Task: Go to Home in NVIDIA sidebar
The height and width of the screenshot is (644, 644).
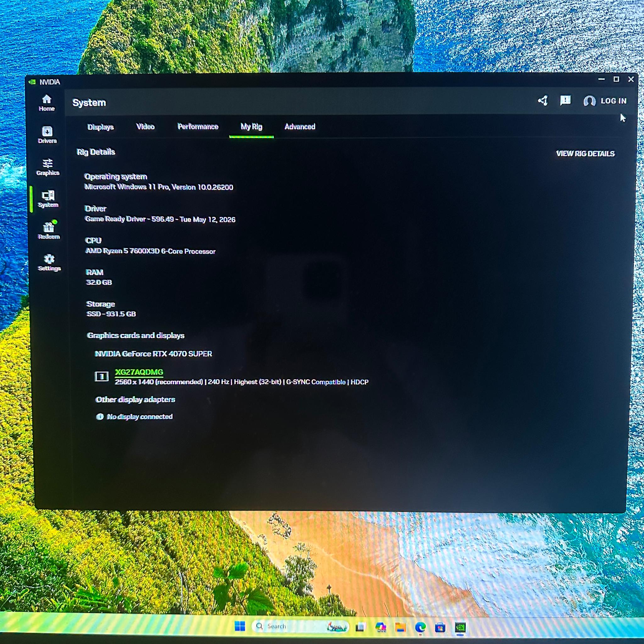Action: [x=47, y=103]
